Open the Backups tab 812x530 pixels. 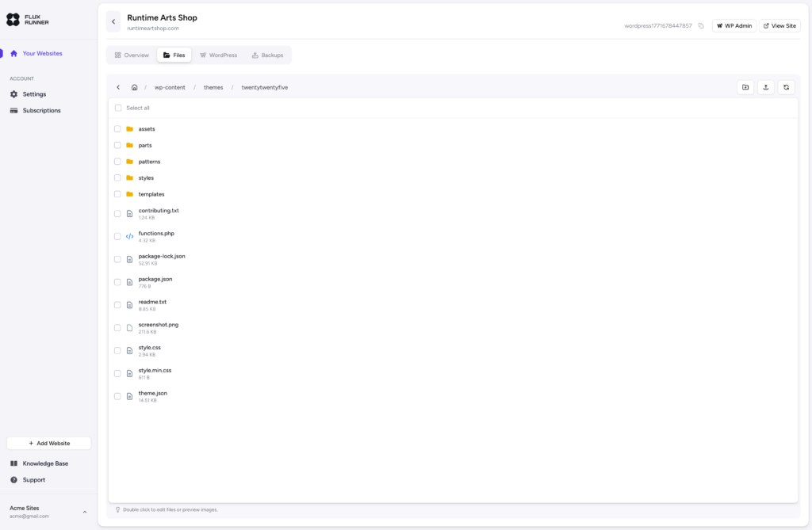tap(267, 55)
